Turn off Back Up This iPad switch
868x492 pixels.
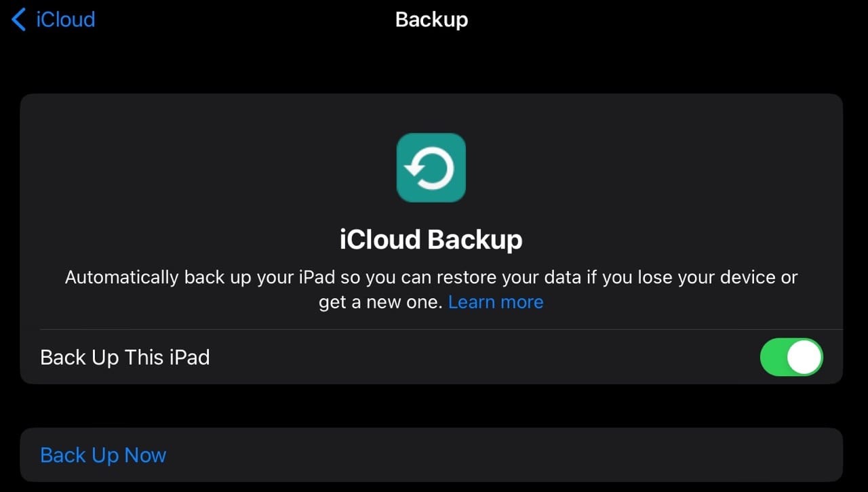791,357
